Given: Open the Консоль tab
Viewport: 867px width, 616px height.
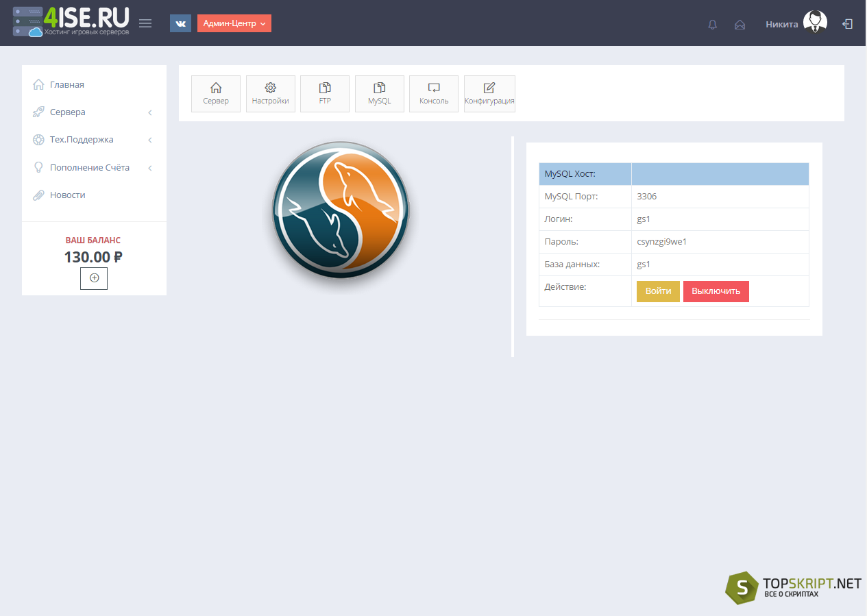Looking at the screenshot, I should 434,94.
